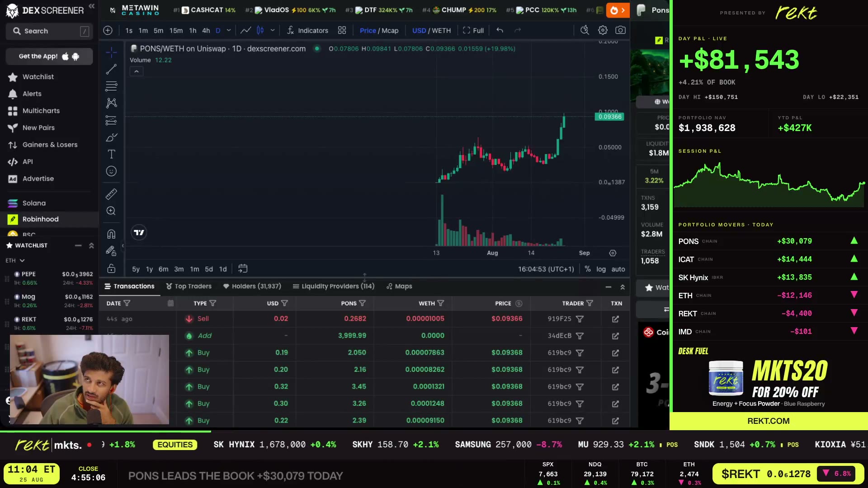868x488 pixels.
Task: Collapse the chart legend chevron
Action: click(x=136, y=71)
